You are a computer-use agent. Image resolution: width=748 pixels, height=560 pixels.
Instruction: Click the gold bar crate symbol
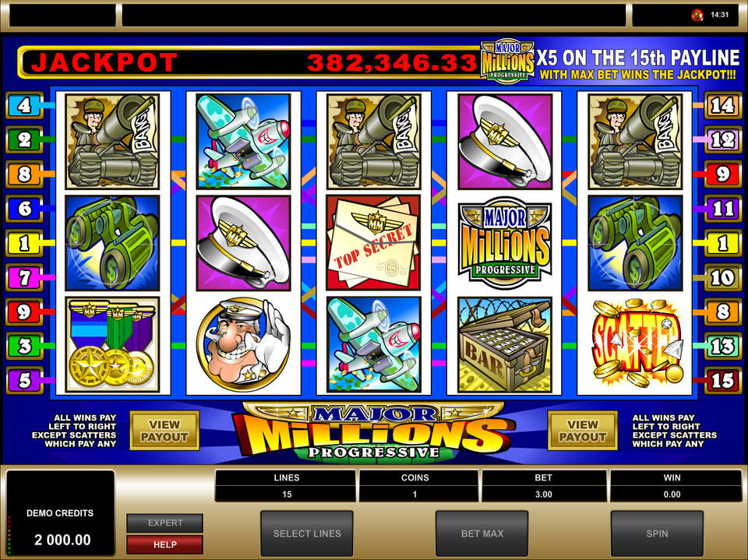pos(505,344)
